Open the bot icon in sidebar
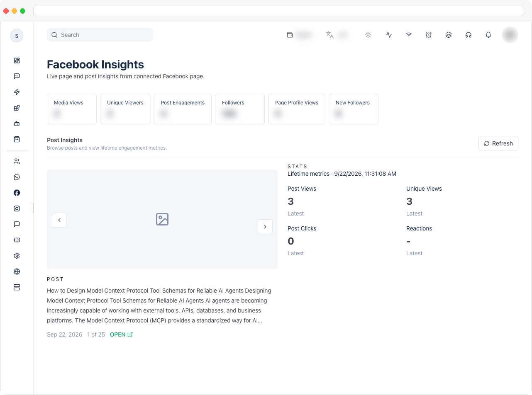 (x=17, y=124)
